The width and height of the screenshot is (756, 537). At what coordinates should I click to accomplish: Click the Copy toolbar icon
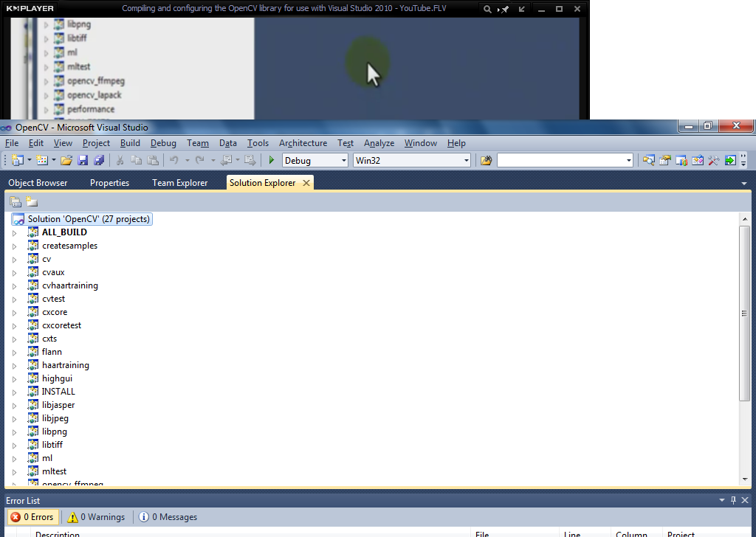click(x=137, y=160)
